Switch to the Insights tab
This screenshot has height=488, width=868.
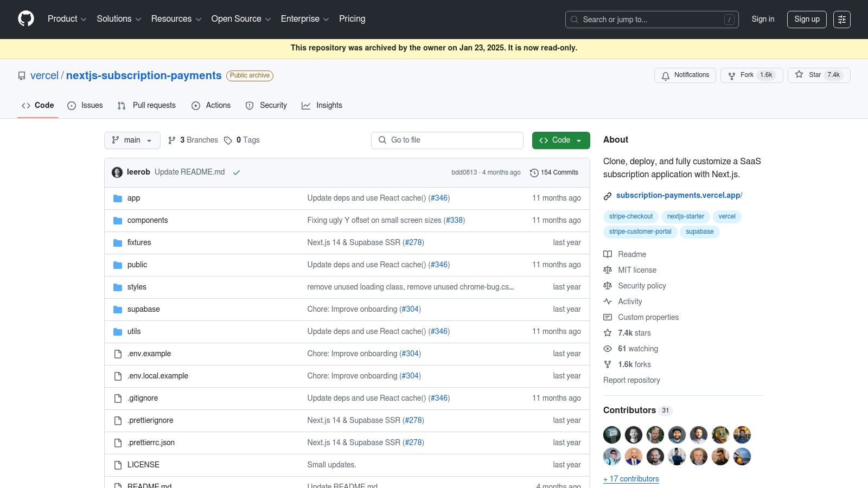[322, 105]
